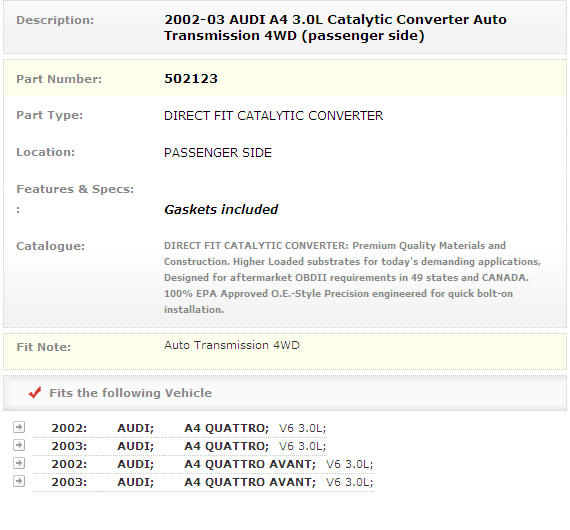Click the Catalogue description paragraph
This screenshot has height=530, width=570.
pos(353,277)
